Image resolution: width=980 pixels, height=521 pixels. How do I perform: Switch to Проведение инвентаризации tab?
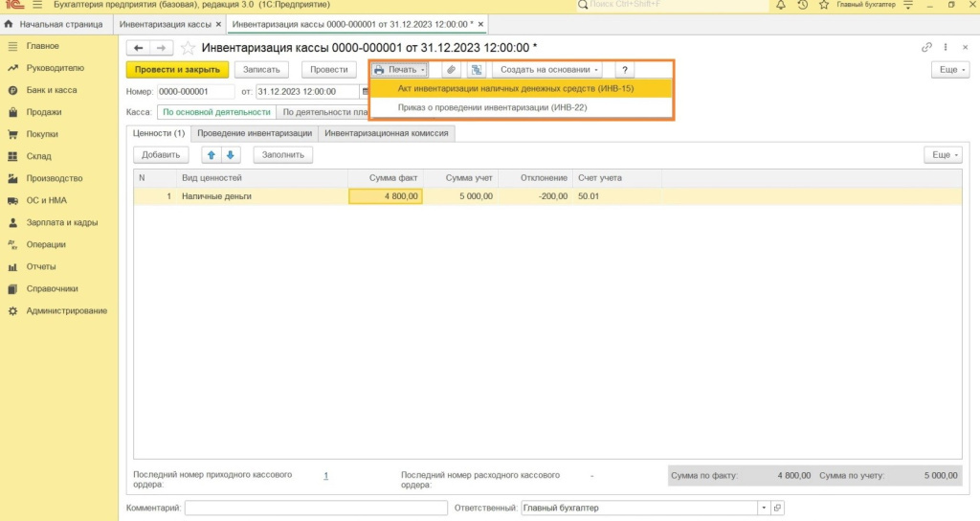tap(255, 133)
